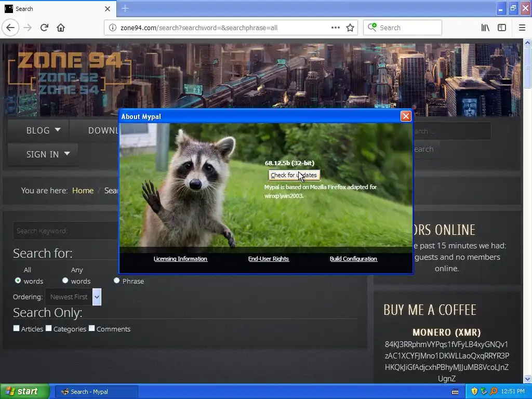Bookmark this page with the star icon

tap(350, 28)
